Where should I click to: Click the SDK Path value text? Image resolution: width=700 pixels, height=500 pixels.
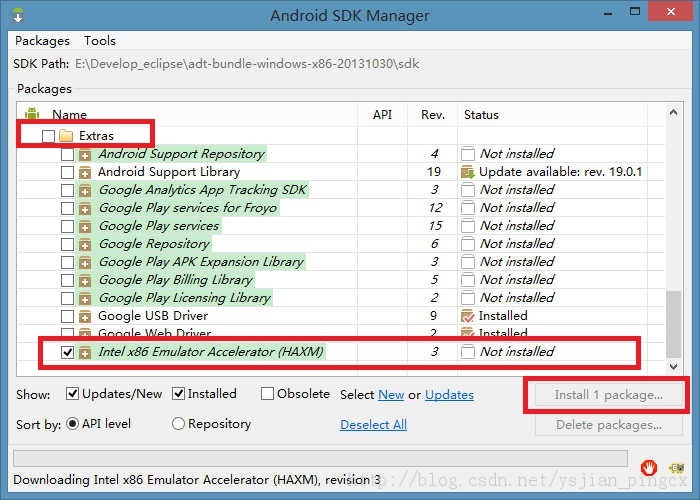pyautogui.click(x=247, y=64)
